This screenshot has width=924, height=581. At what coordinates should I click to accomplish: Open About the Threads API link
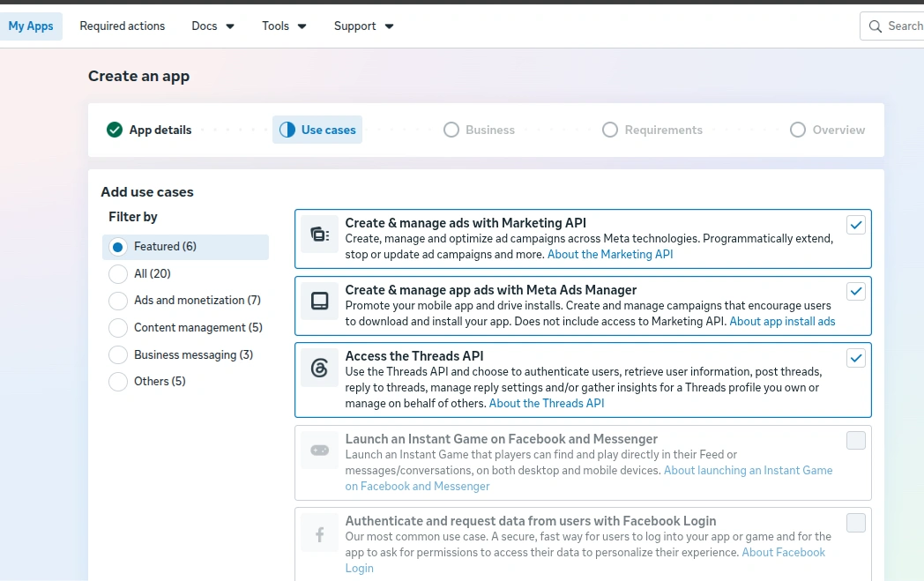click(x=547, y=403)
